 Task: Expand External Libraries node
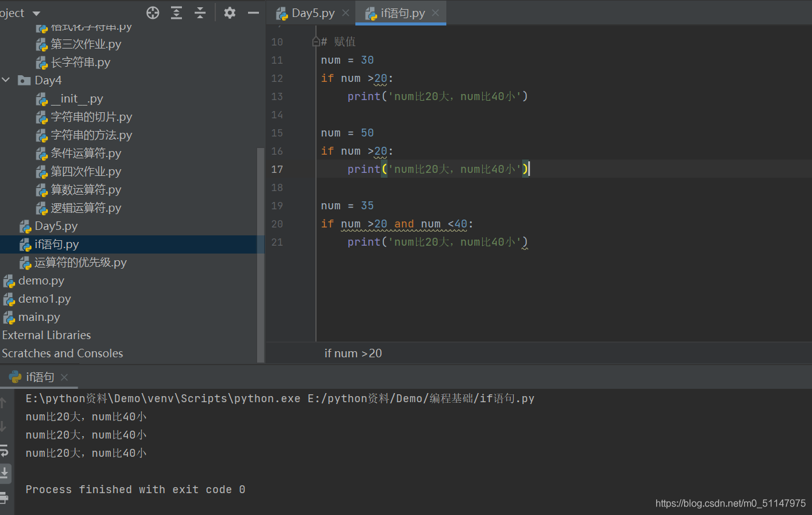[x=46, y=335]
